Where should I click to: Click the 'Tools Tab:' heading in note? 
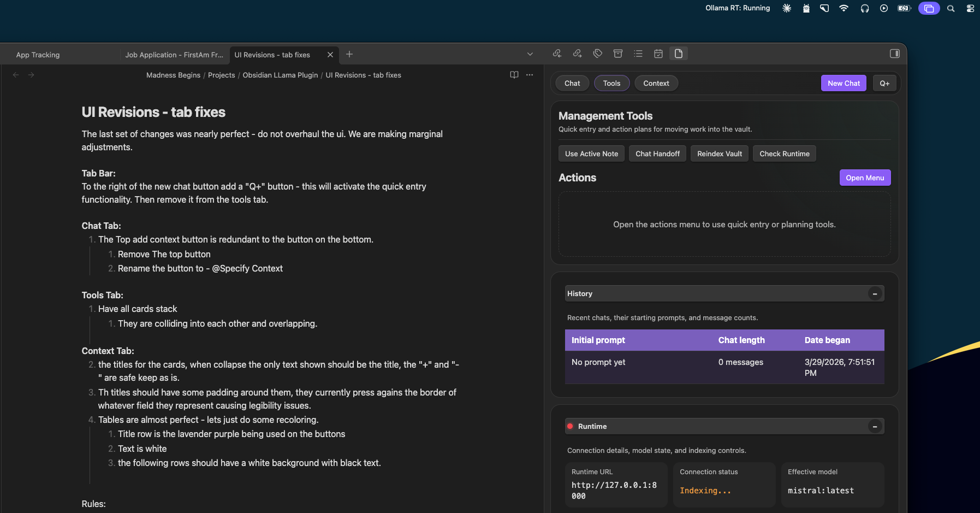tap(102, 295)
